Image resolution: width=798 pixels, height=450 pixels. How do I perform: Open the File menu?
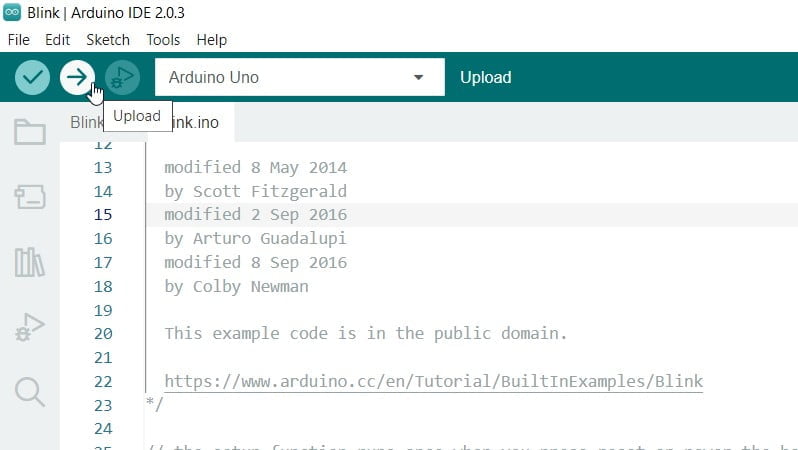coord(19,40)
